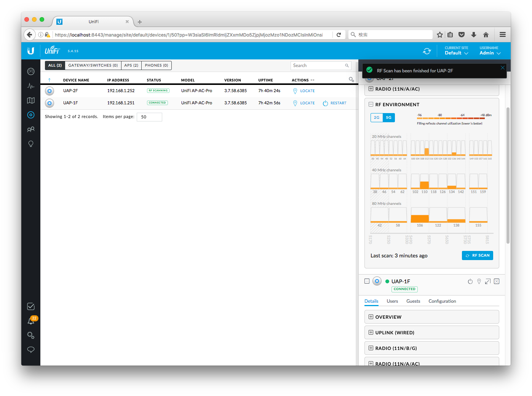Click the RF SCAN button
The height and width of the screenshot is (396, 532).
pos(478,255)
